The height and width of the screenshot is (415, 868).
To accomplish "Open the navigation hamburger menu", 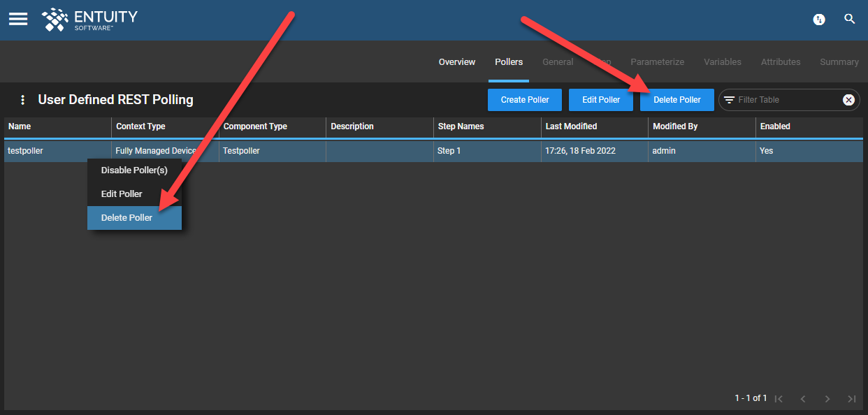I will [17, 19].
